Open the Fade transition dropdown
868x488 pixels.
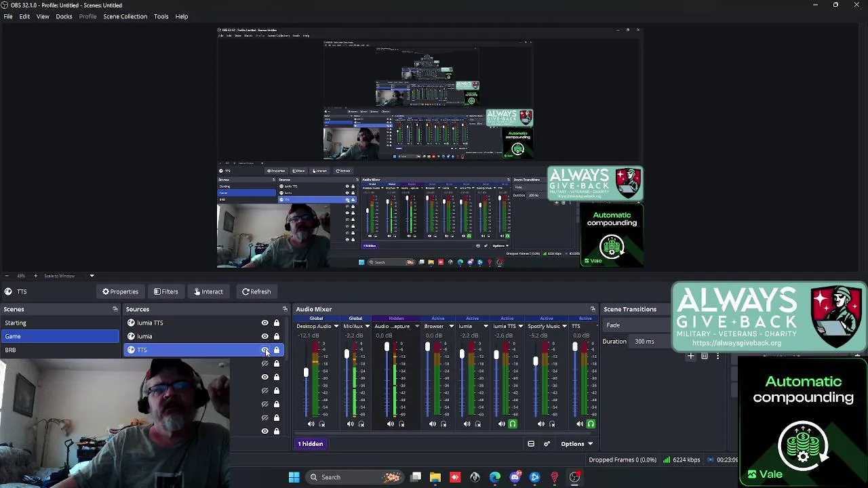point(636,325)
